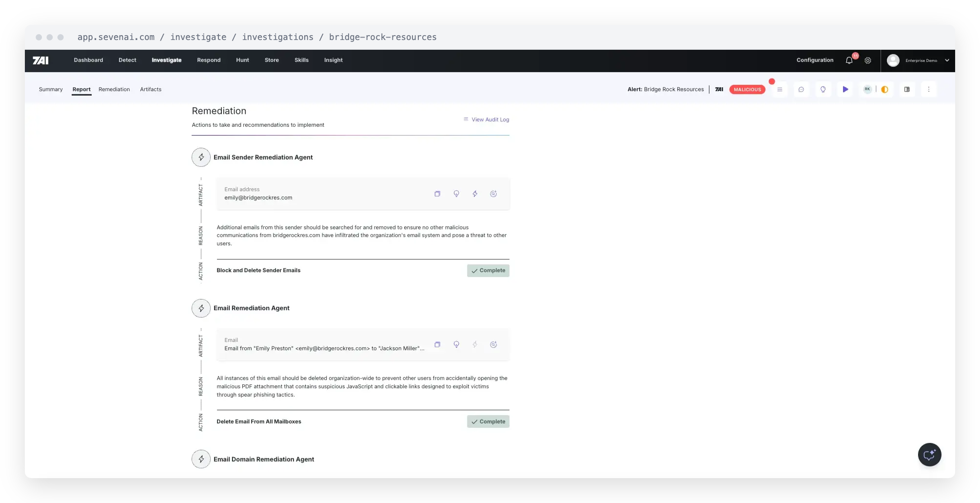980x503 pixels.
Task: Open lightbulb insights for emily@bridgerockres.com artifact
Action: coord(456,194)
